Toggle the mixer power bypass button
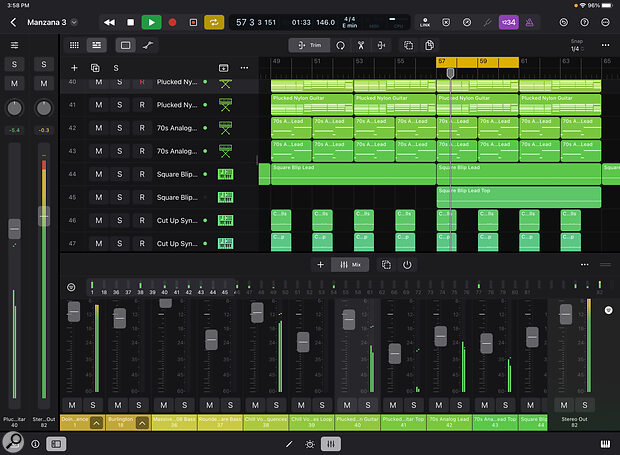This screenshot has height=455, width=620. coord(407,265)
